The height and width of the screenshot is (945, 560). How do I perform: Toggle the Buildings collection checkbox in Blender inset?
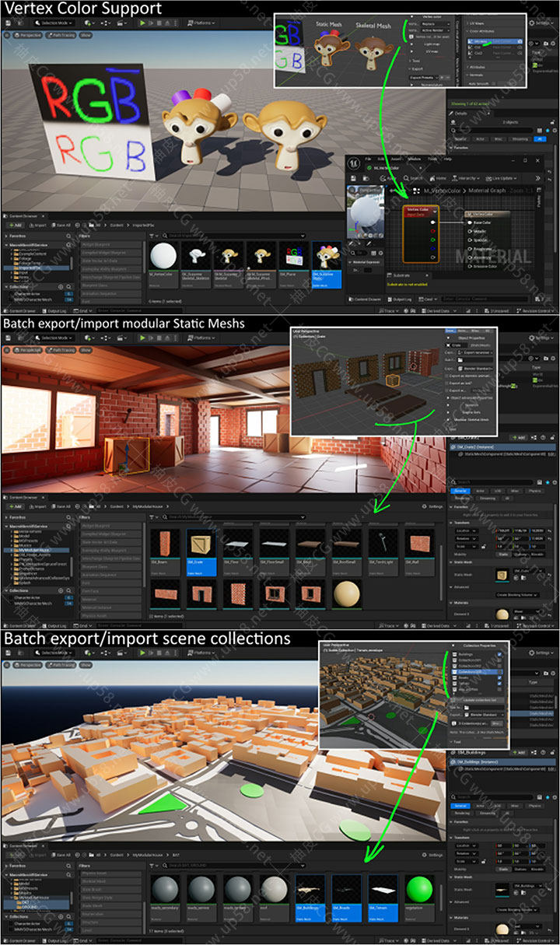pos(500,655)
